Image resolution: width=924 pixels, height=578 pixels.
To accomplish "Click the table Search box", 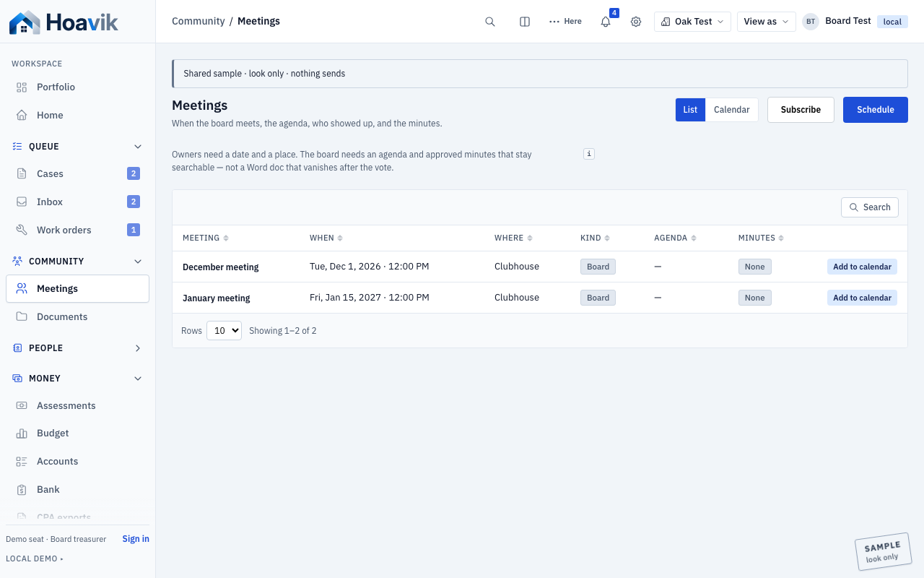I will (870, 207).
